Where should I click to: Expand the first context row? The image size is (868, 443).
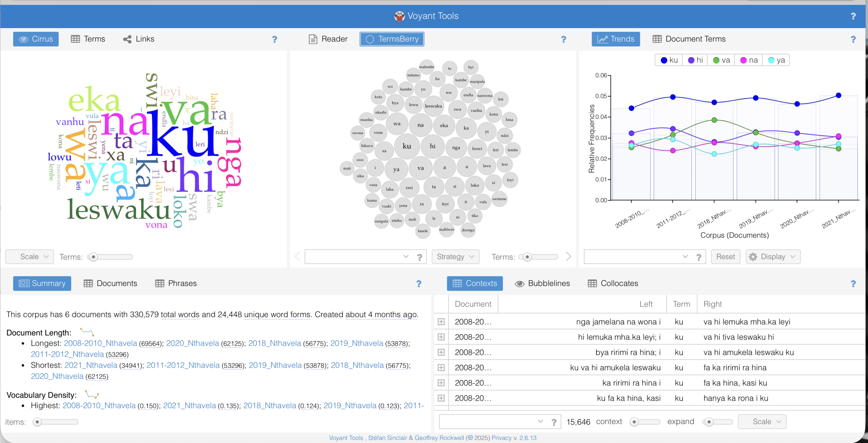pos(441,322)
